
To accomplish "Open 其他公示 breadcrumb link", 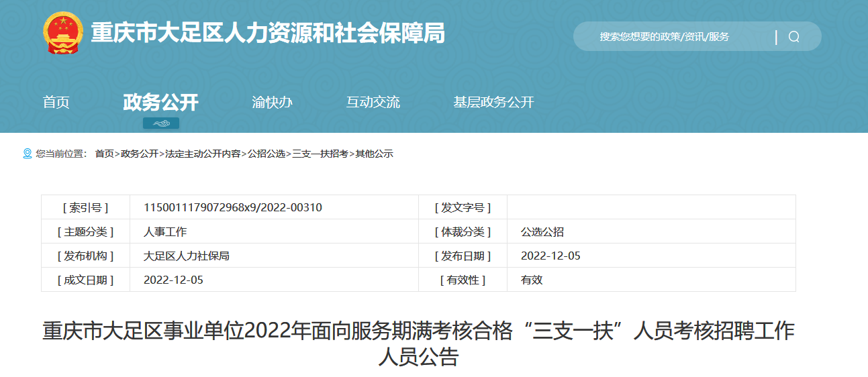I will (374, 154).
